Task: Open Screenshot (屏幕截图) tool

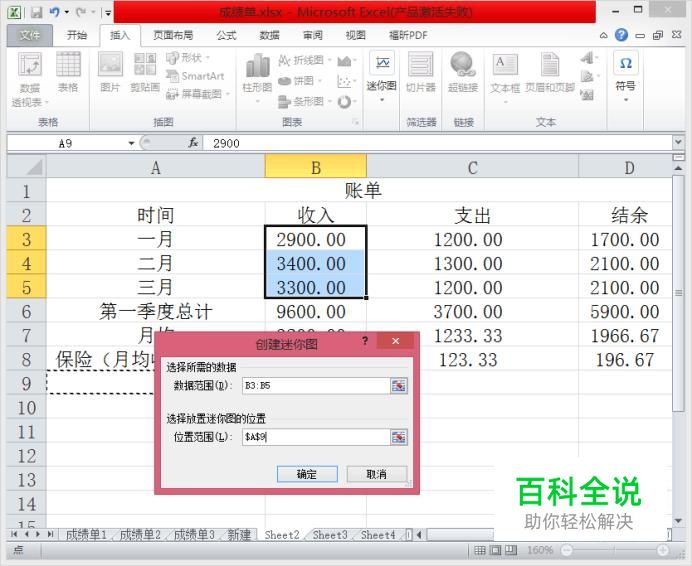Action: (198, 94)
